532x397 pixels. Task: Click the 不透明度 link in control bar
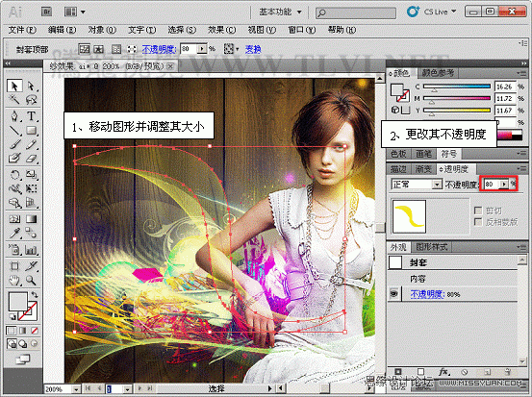[159, 49]
